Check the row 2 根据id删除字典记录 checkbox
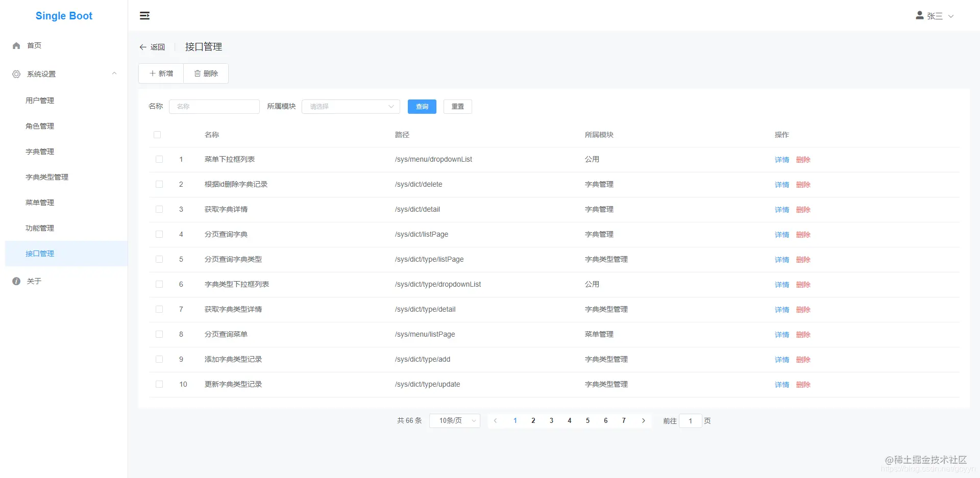The width and height of the screenshot is (980, 478). point(159,184)
